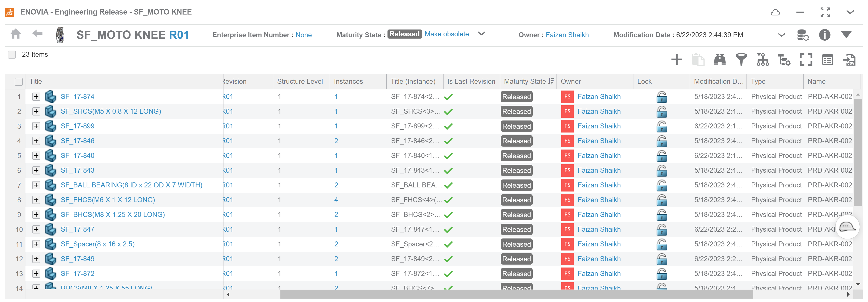Click the structure hierarchy tree icon
Image resolution: width=868 pixels, height=302 pixels.
763,60
